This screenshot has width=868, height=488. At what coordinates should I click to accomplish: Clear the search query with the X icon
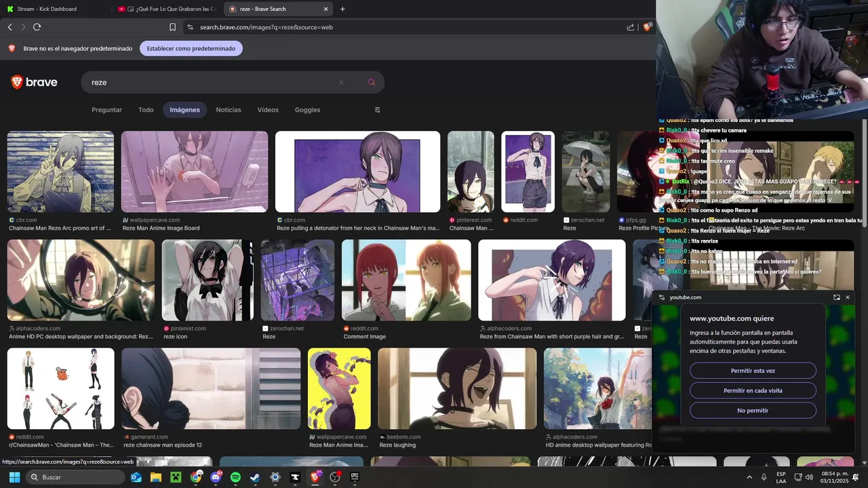(341, 82)
